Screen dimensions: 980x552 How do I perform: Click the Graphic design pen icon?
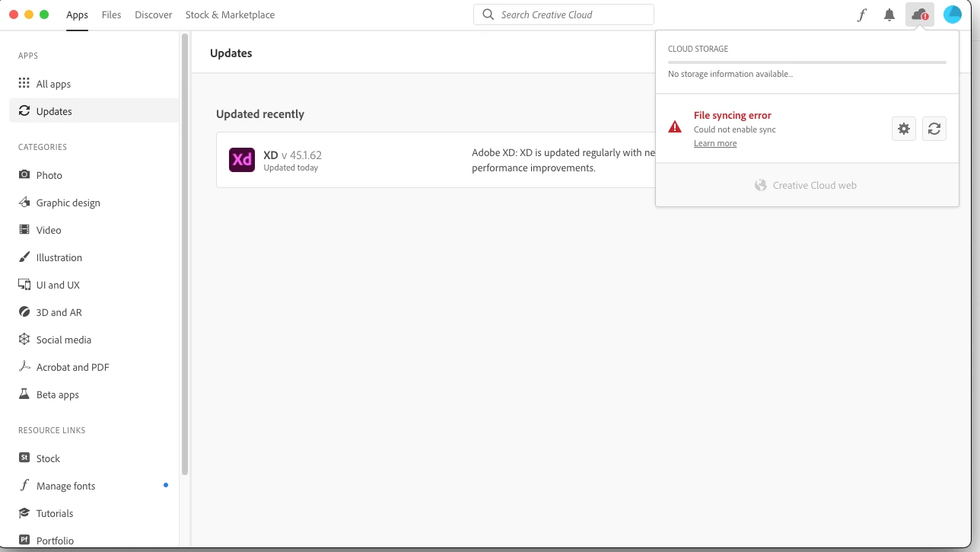(x=24, y=203)
